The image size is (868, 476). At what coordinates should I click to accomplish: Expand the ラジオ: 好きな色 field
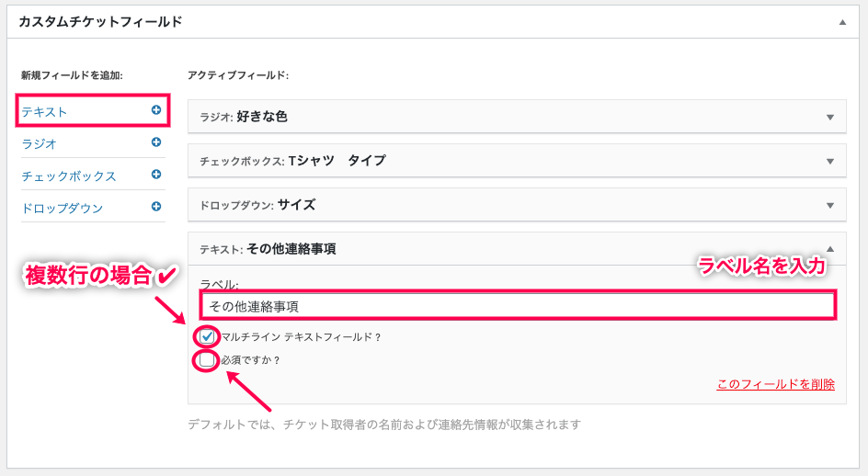[x=829, y=118]
